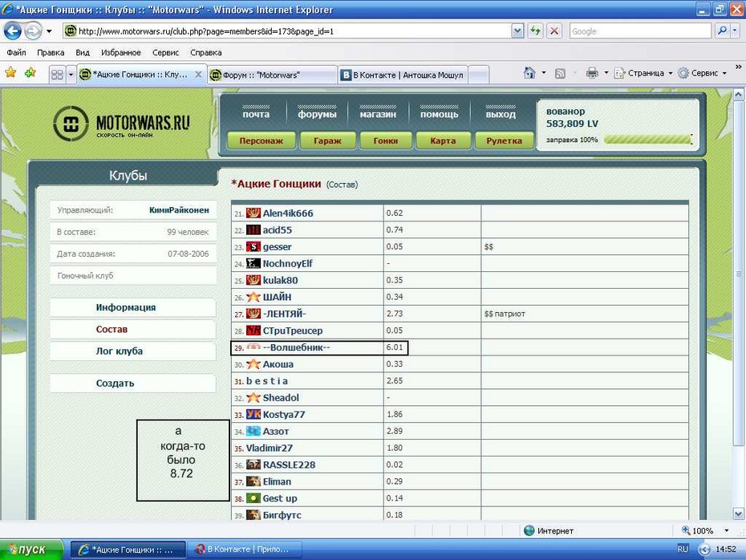Click the Add to Favorites icon
746x560 pixels.
(30, 73)
